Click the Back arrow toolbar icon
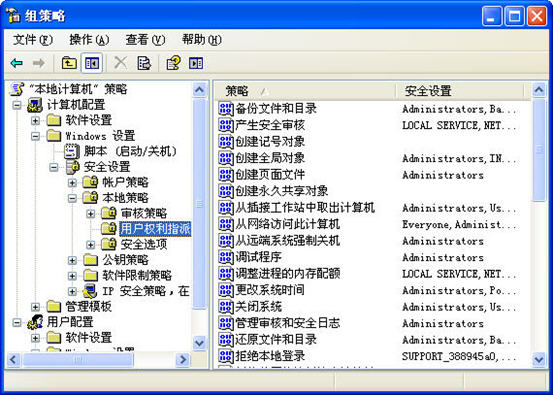 [17, 63]
